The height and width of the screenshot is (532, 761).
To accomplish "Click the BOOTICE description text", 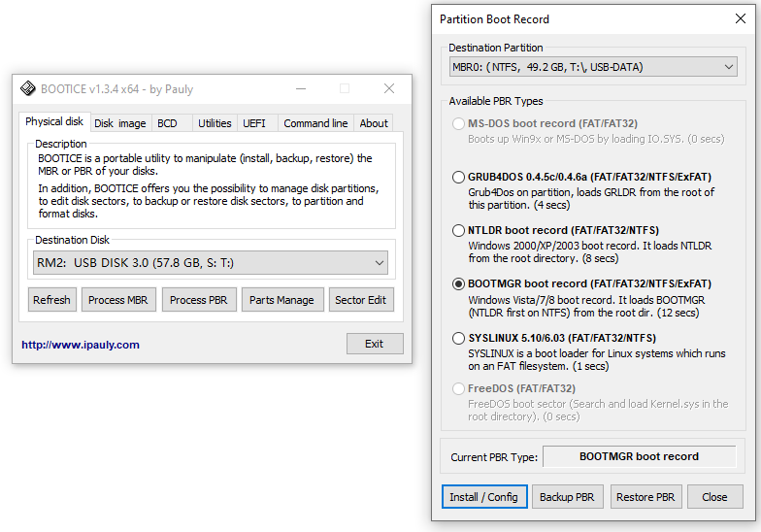I will point(209,185).
